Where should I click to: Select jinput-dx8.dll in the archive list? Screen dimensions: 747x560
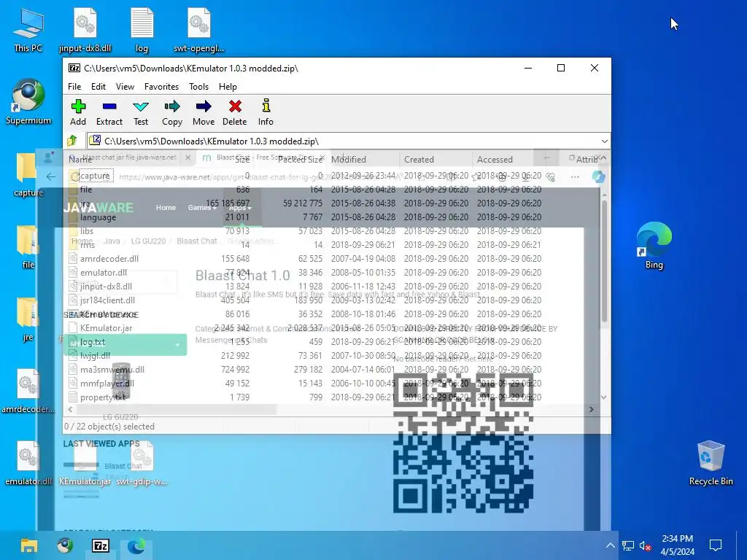point(106,286)
